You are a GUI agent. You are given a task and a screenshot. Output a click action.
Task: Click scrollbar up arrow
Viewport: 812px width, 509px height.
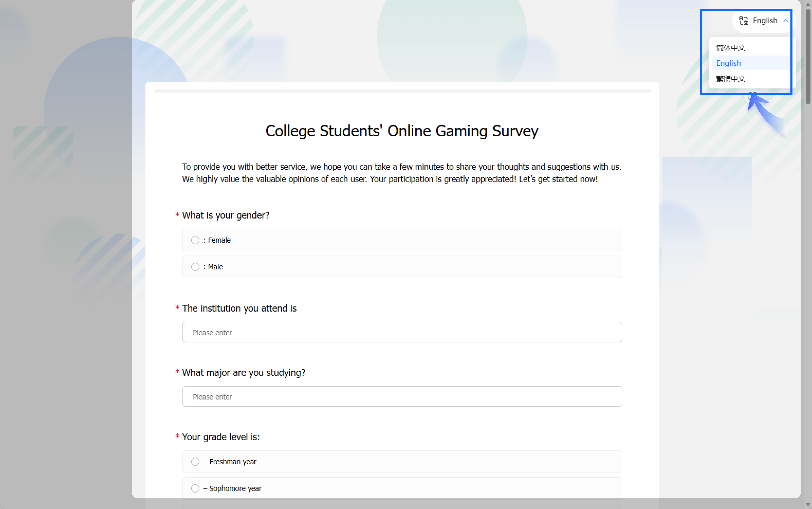(808, 4)
